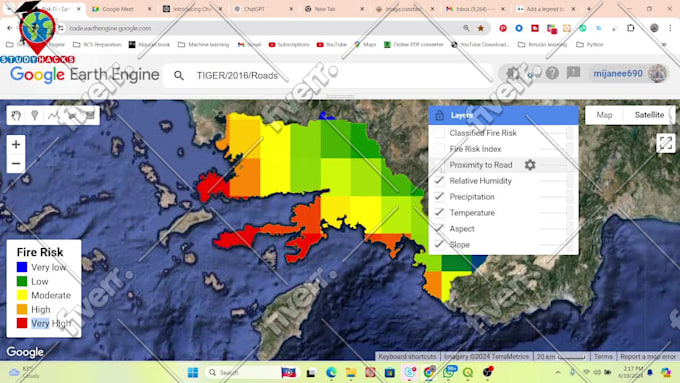Toggle the Proximity to Road layer checkbox

[439, 165]
